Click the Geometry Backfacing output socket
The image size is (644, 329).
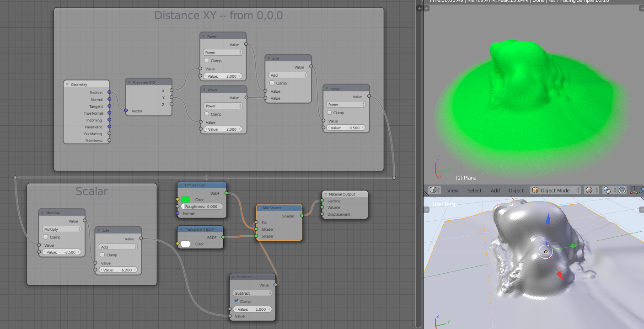pyautogui.click(x=109, y=133)
